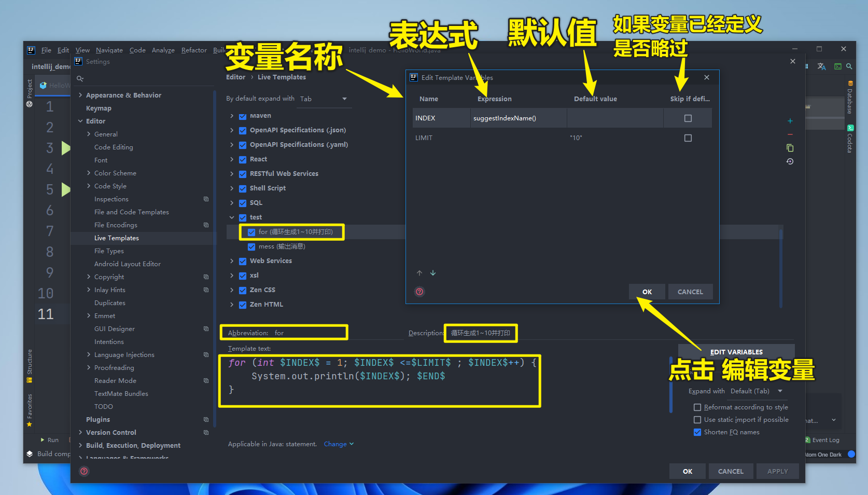Open the By default expand with dropdown

point(324,99)
